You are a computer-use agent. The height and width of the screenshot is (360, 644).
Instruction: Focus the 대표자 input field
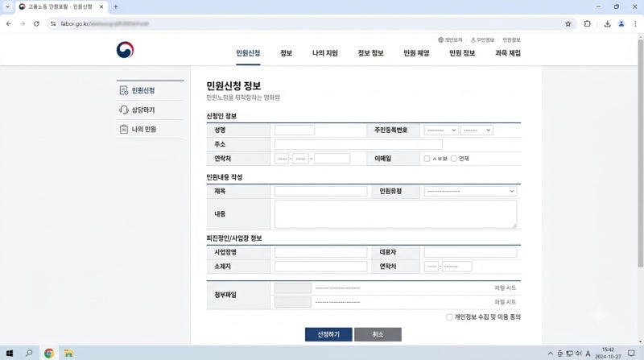coord(470,252)
